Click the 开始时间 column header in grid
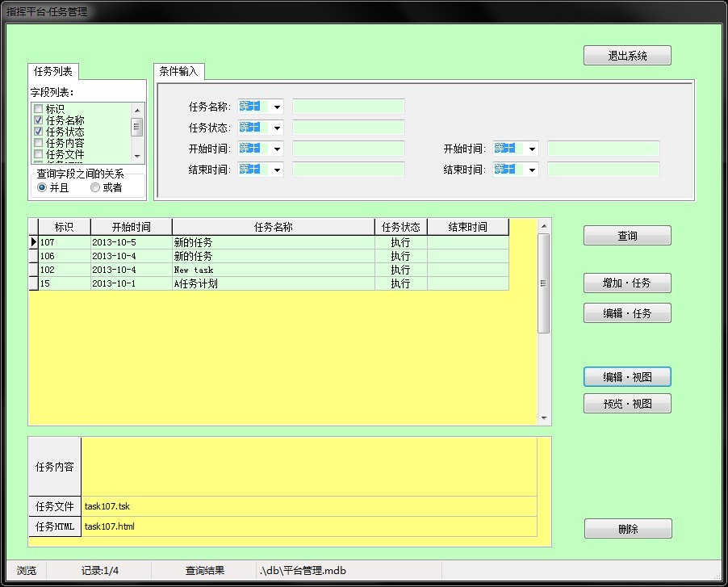This screenshot has width=728, height=587. coord(132,227)
